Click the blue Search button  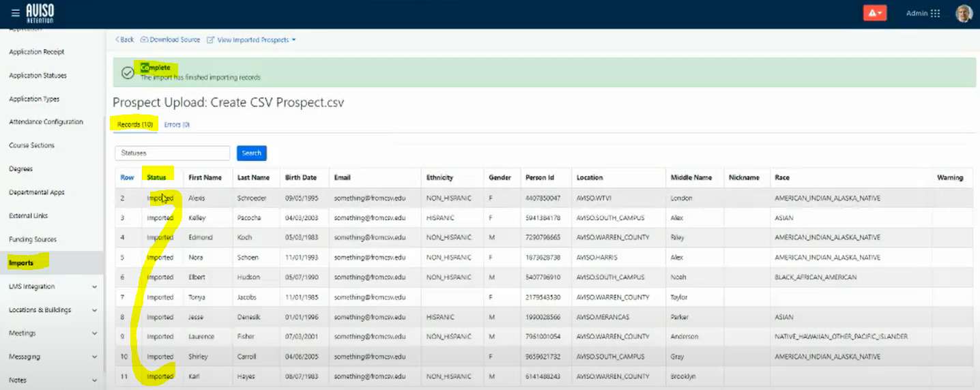tap(252, 153)
